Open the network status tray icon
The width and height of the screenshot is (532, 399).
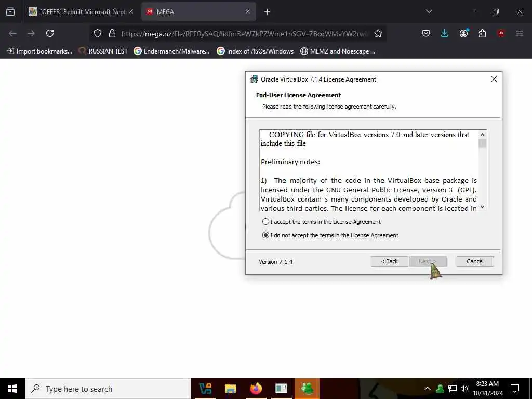pos(453,389)
